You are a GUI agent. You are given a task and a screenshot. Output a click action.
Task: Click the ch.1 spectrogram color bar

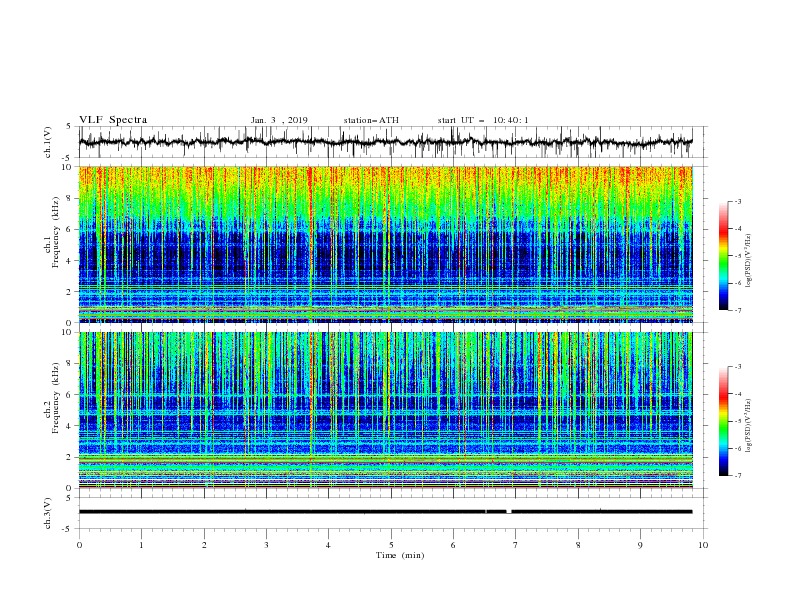click(723, 256)
